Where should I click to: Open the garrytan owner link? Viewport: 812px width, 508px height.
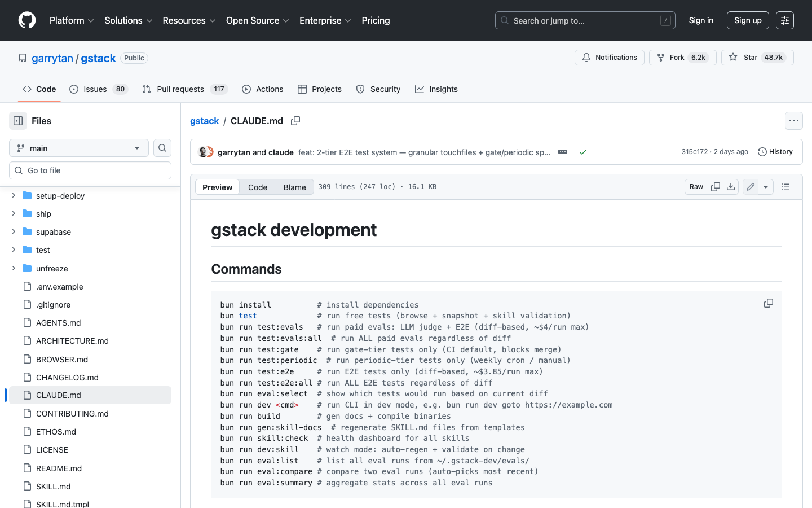click(52, 58)
